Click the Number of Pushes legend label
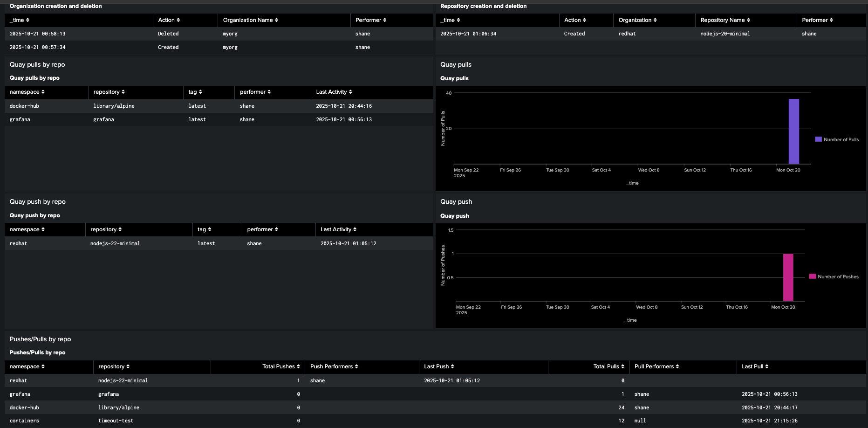Image resolution: width=868 pixels, height=428 pixels. [838, 276]
